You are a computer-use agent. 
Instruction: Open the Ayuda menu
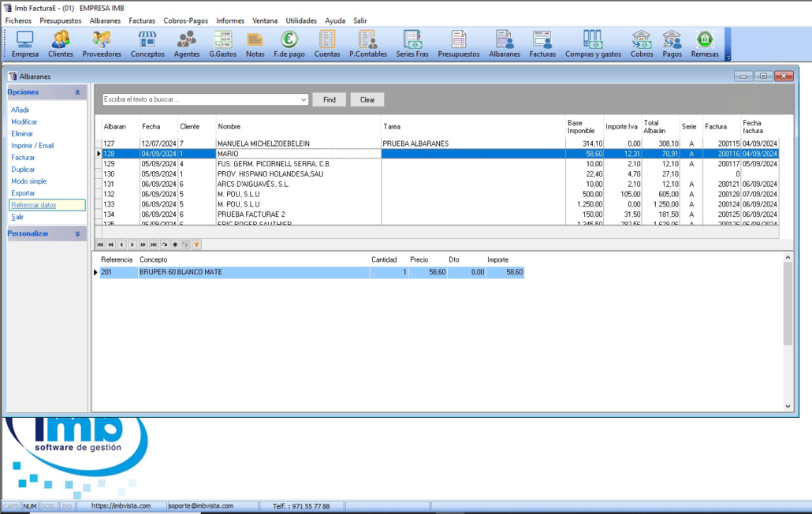(x=334, y=20)
